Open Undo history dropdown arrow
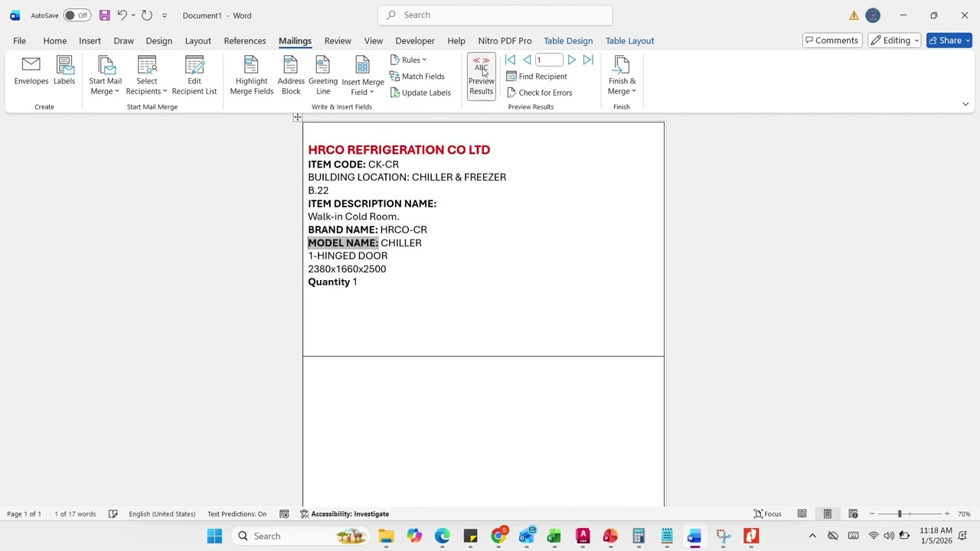The height and width of the screenshot is (551, 980). click(x=133, y=15)
